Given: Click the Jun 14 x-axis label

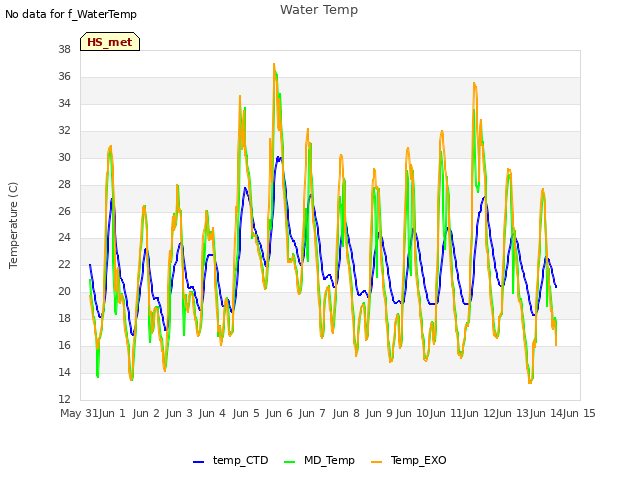Looking at the screenshot, I should pyautogui.click(x=546, y=413).
